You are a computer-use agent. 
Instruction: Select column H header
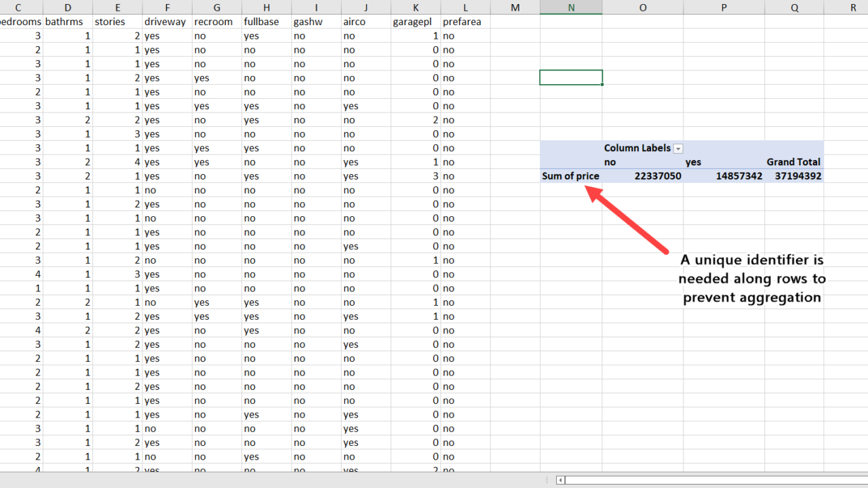tap(267, 7)
